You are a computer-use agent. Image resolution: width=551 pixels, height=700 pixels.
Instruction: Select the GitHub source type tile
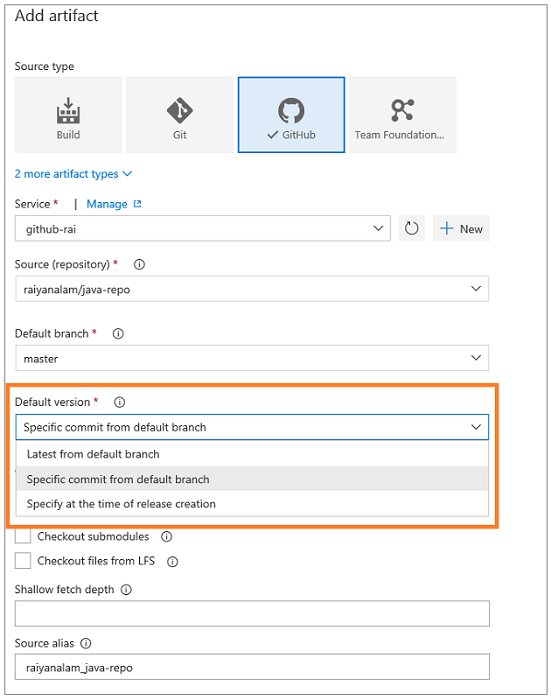click(291, 115)
